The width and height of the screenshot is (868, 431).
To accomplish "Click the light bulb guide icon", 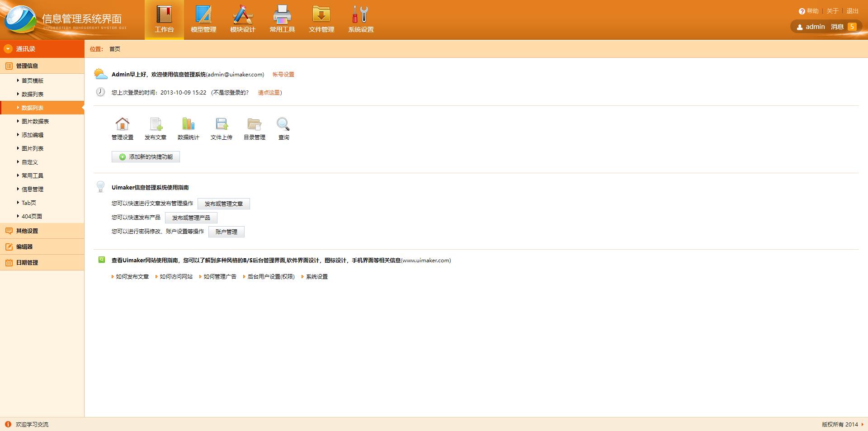I will (100, 186).
